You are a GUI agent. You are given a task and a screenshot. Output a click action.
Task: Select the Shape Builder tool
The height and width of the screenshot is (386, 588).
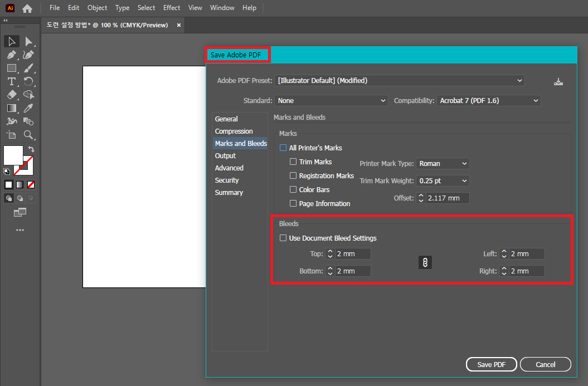(28, 95)
